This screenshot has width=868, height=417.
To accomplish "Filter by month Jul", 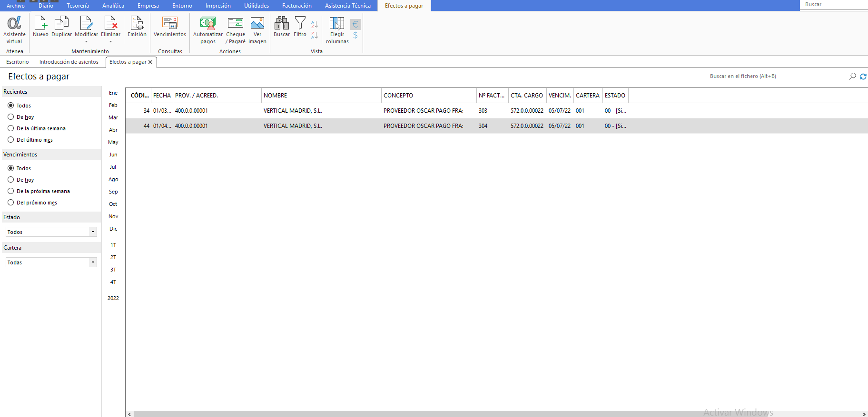I will pyautogui.click(x=113, y=167).
